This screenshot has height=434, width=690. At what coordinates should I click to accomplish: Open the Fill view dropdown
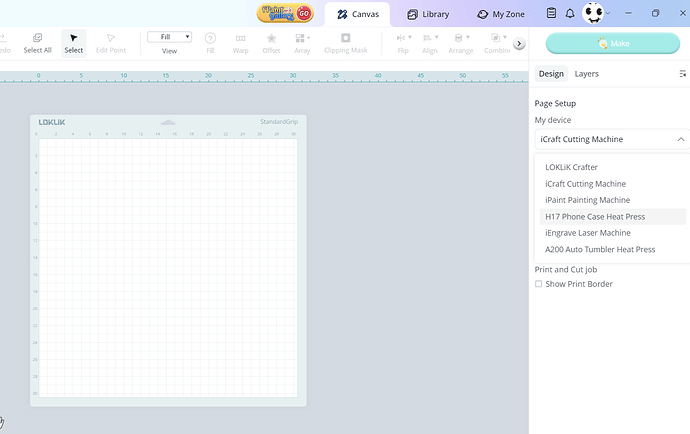[169, 37]
